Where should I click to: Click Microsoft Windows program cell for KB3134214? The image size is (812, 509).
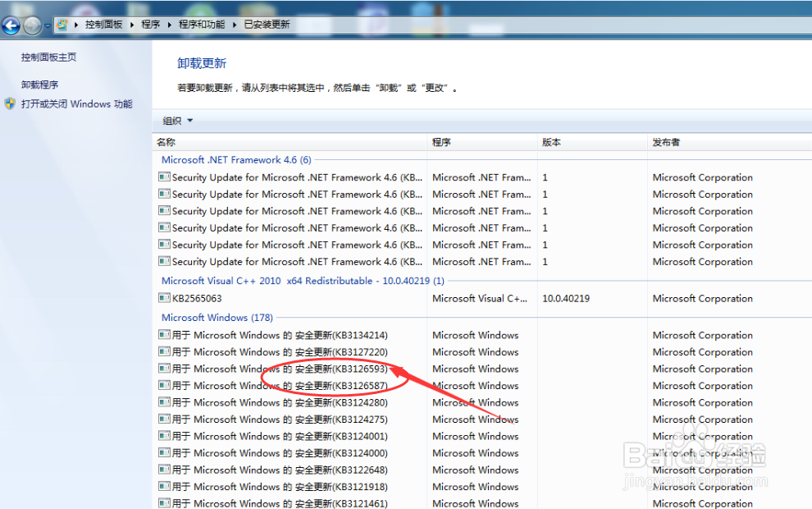click(476, 335)
